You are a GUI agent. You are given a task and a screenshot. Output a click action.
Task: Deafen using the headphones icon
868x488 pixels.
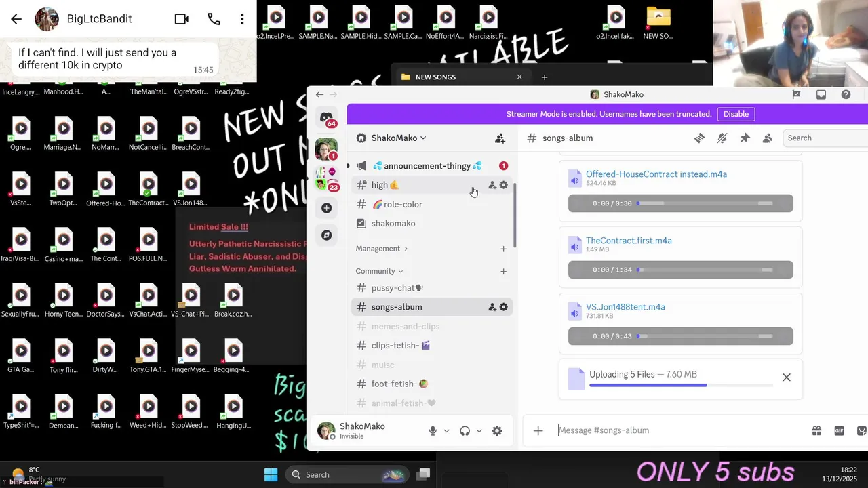[465, 431]
